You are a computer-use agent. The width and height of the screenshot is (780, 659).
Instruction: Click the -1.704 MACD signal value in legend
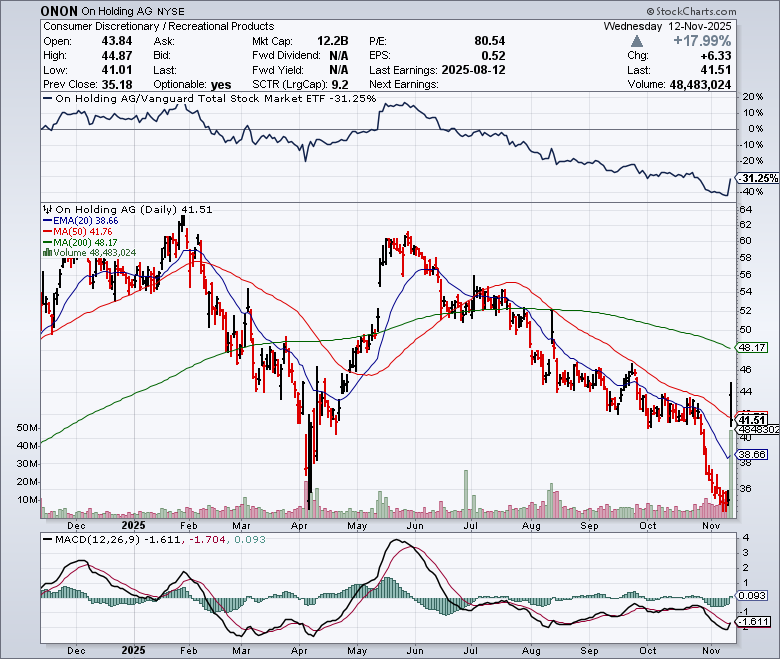click(207, 540)
